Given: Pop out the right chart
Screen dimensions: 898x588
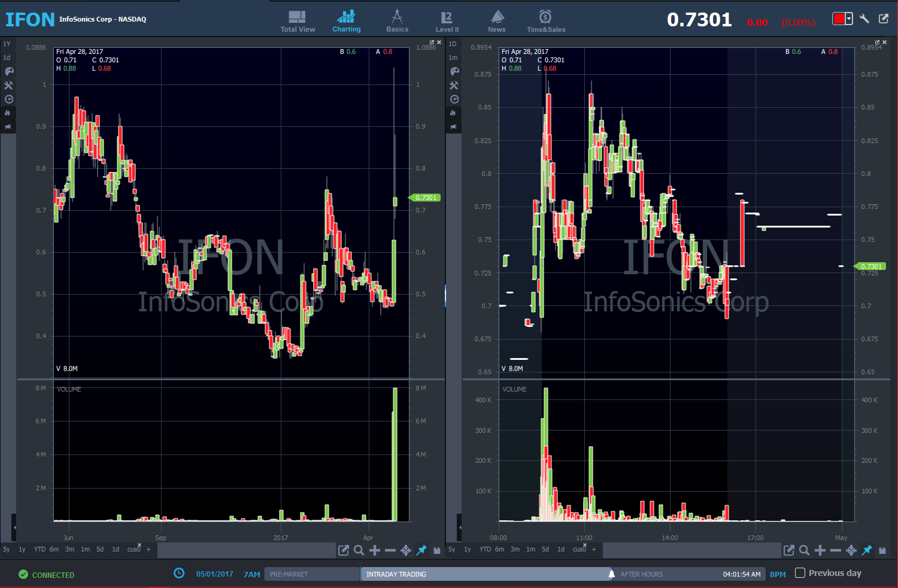Looking at the screenshot, I should tap(878, 43).
